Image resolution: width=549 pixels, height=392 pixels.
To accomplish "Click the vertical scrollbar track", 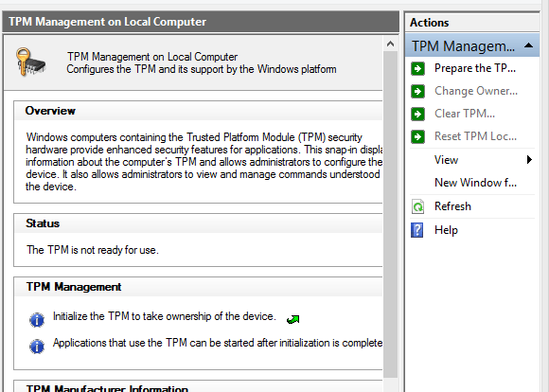I will (390, 214).
